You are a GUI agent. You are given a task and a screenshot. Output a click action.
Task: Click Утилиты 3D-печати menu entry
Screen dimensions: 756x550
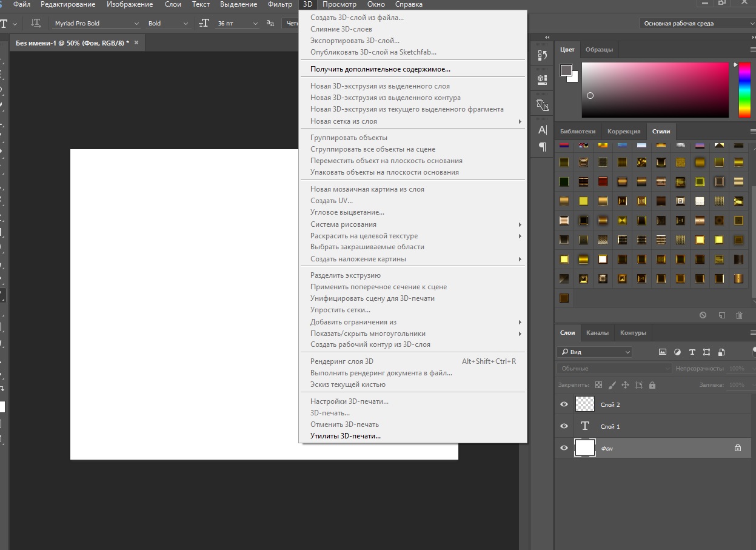coord(346,436)
